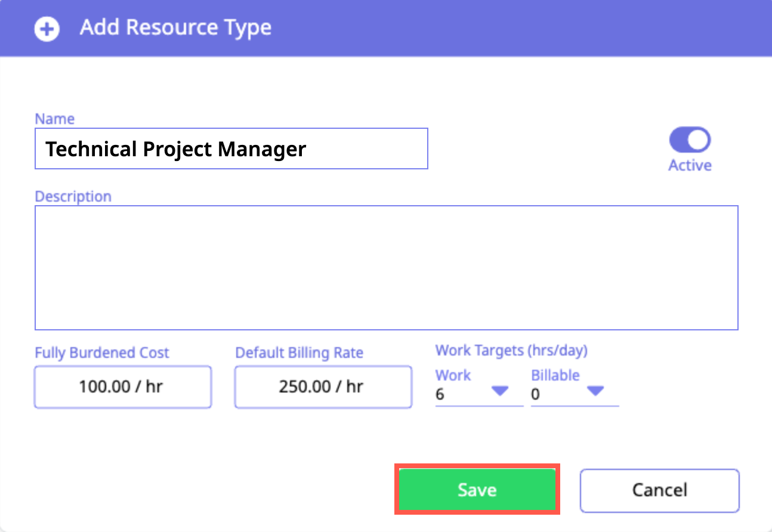Viewport: 772px width, 532px height.
Task: Click the Work Targets (hrs/day) heading
Action: (x=511, y=350)
